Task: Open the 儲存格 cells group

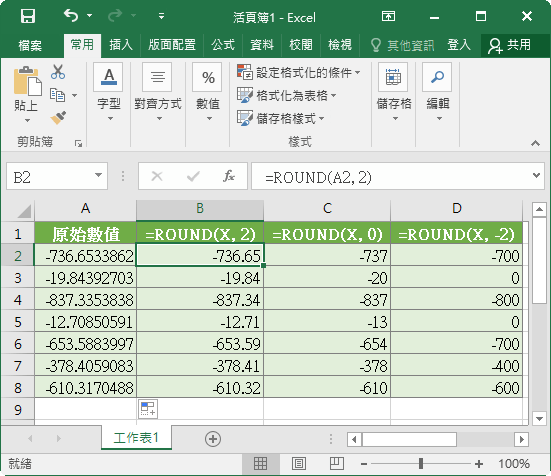Action: coord(394,92)
